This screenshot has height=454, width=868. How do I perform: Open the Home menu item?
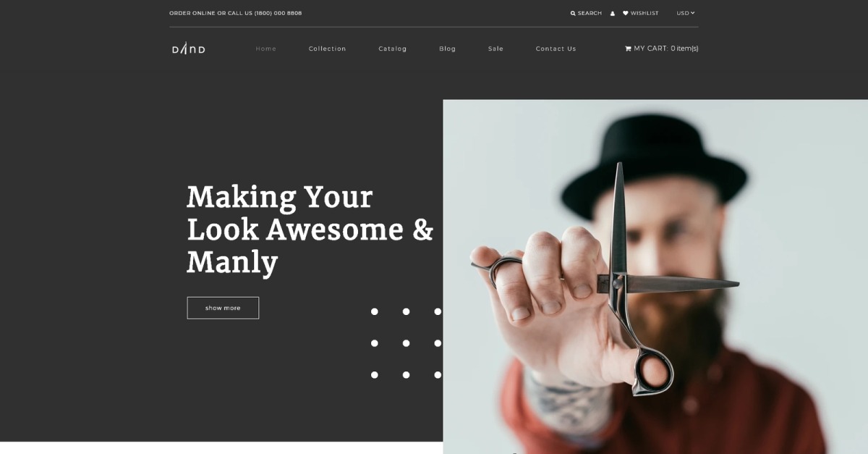266,49
